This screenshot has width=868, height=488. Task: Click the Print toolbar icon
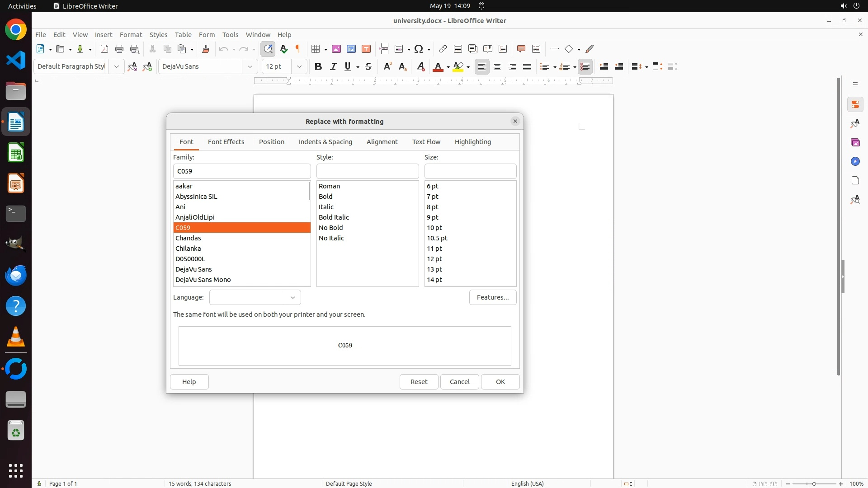pyautogui.click(x=119, y=49)
